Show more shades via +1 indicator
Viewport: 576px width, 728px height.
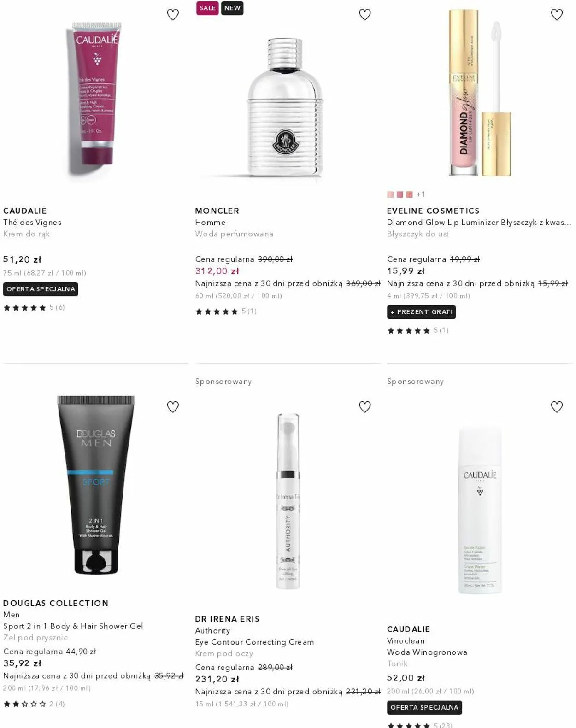tap(421, 194)
